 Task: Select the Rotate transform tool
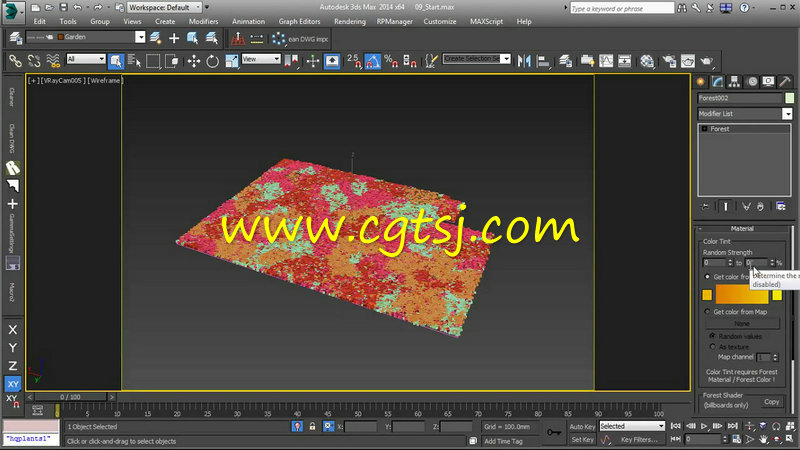coord(212,61)
